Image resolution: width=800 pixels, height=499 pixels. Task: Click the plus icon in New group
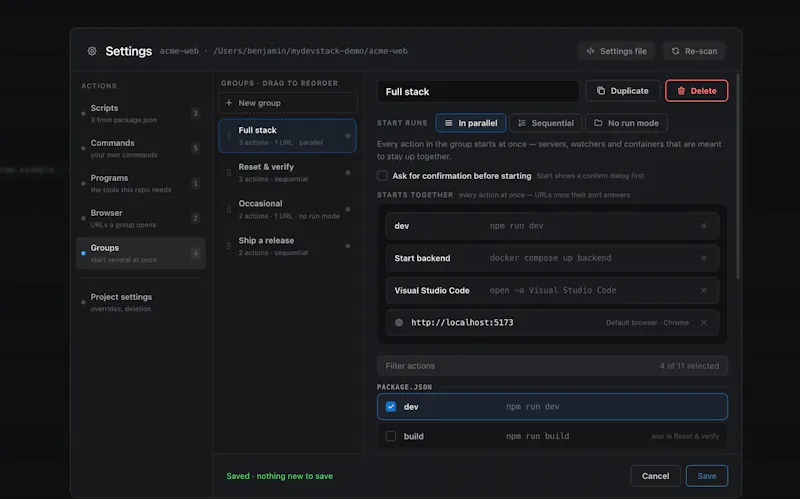tap(229, 103)
